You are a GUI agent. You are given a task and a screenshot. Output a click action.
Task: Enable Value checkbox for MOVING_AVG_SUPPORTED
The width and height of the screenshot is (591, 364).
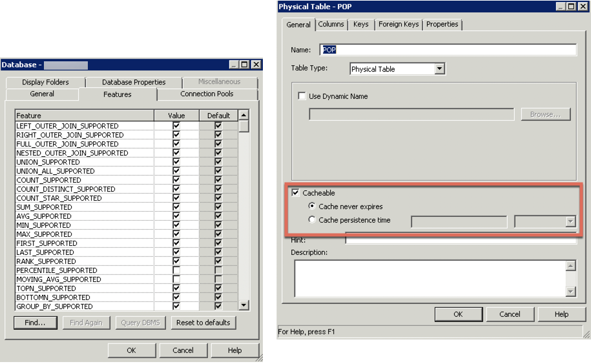tap(176, 279)
